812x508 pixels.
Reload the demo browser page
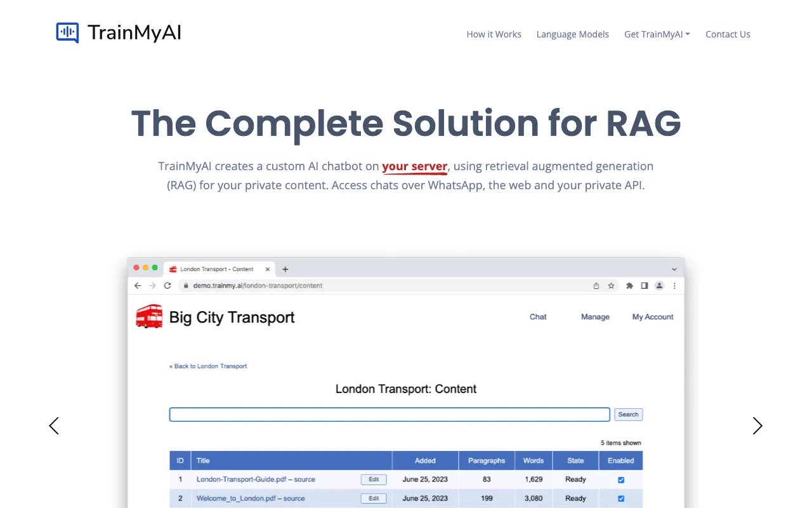click(x=167, y=286)
